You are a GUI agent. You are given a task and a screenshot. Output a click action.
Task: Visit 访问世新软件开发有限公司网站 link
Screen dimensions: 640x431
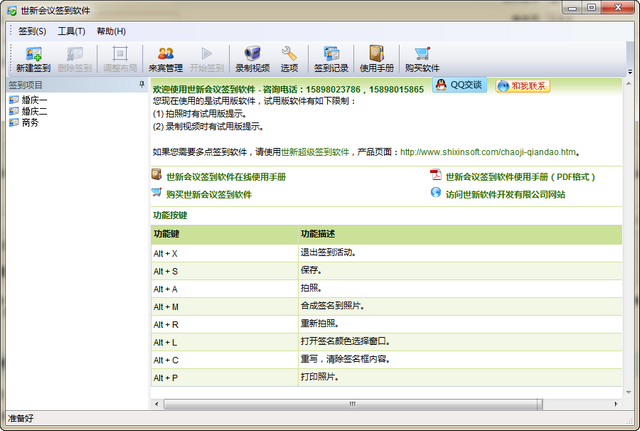pyautogui.click(x=505, y=195)
